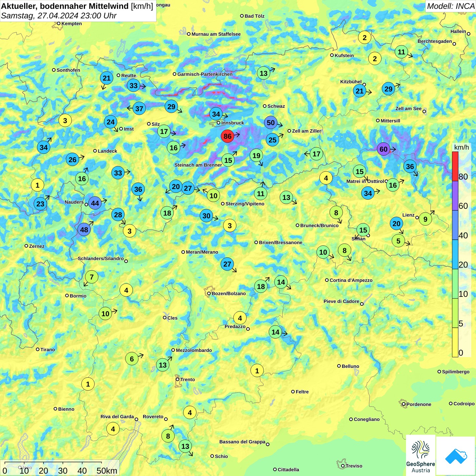Click the 'Bassano del Grappa' city label

pyautogui.click(x=242, y=442)
